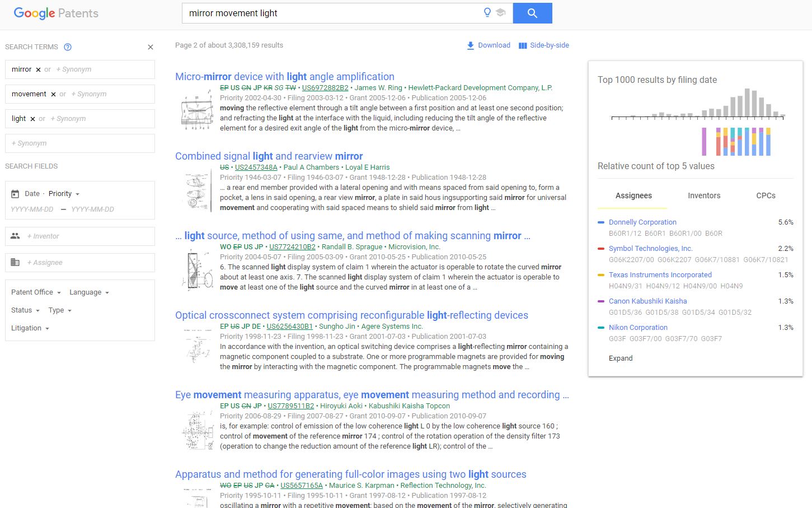Open the Language dropdown
Image resolution: width=812 pixels, height=508 pixels.
[x=89, y=292]
